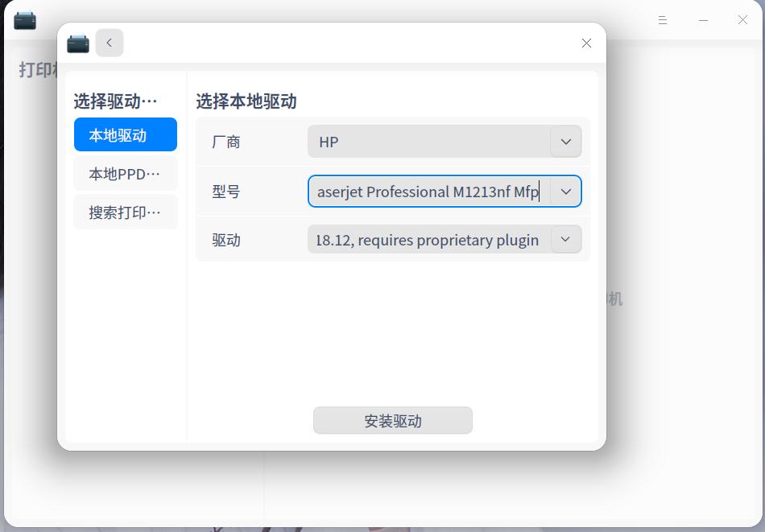Open the 厂商 vendor dropdown showing HP
This screenshot has width=765, height=532.
(445, 142)
